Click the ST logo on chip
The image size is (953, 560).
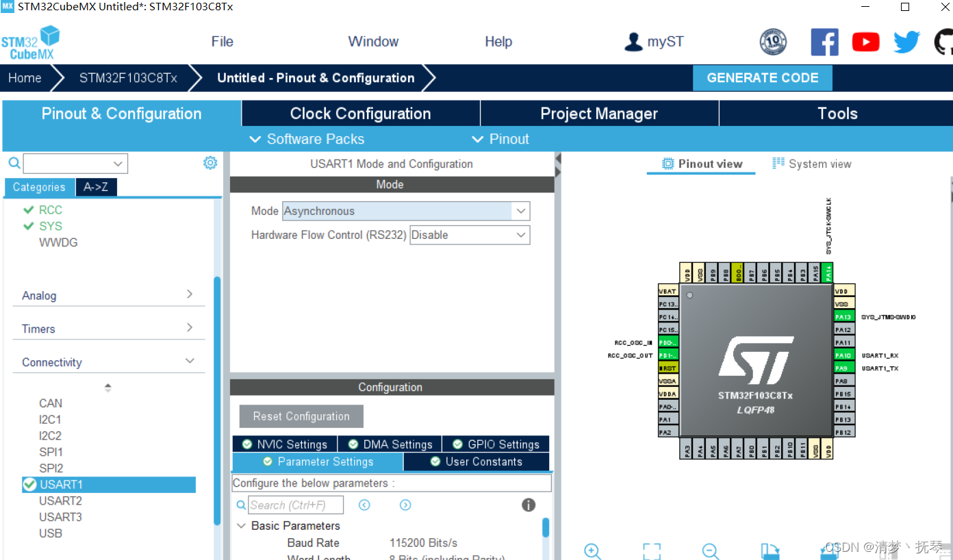pyautogui.click(x=756, y=361)
